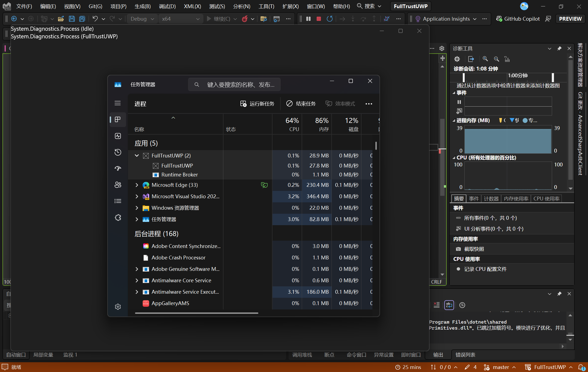Expand the Antimalware Core Service group
588x372 pixels.
137,280
